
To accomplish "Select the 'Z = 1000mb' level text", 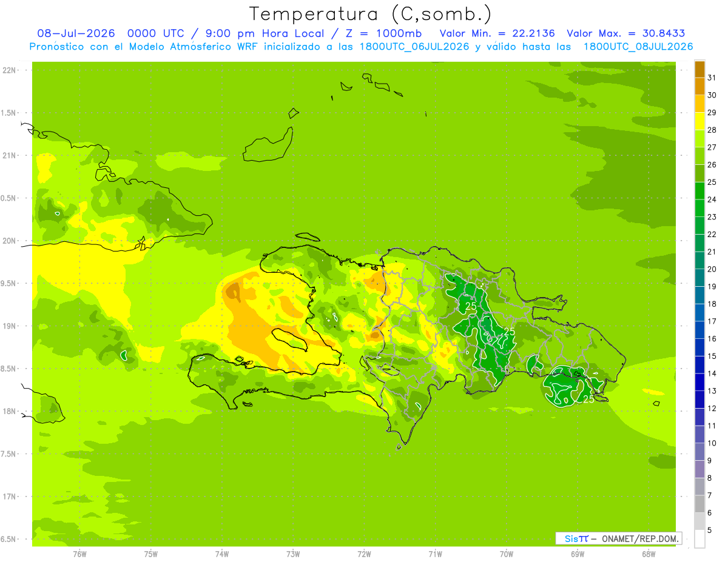I will coord(385,33).
